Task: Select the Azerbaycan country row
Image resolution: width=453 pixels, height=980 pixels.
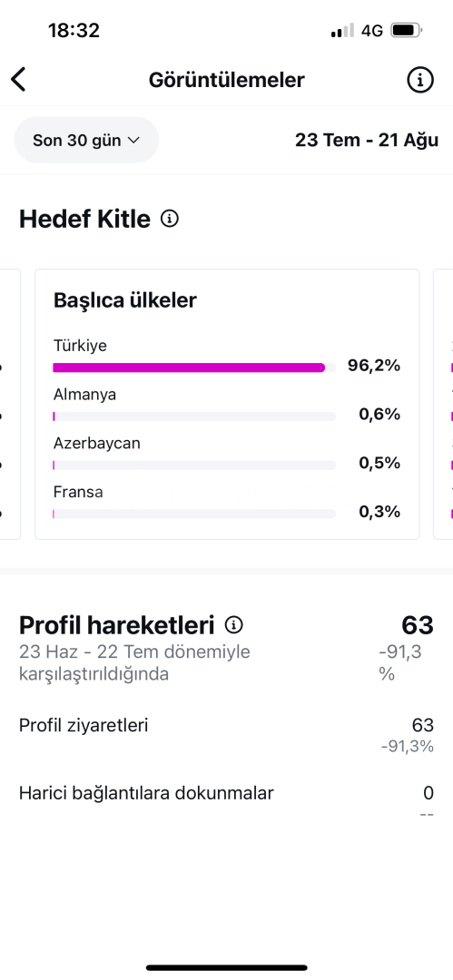Action: [227, 454]
